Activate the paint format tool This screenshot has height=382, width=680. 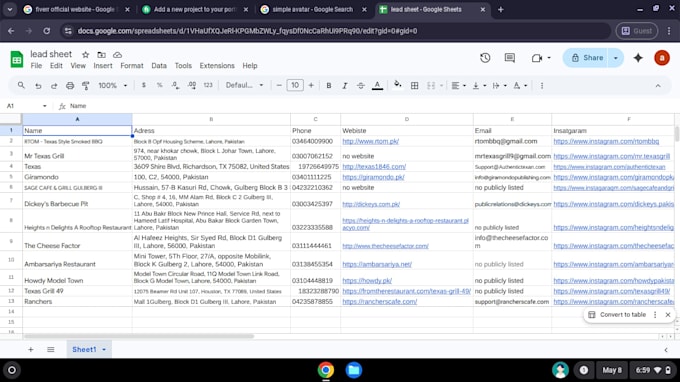[x=85, y=85]
